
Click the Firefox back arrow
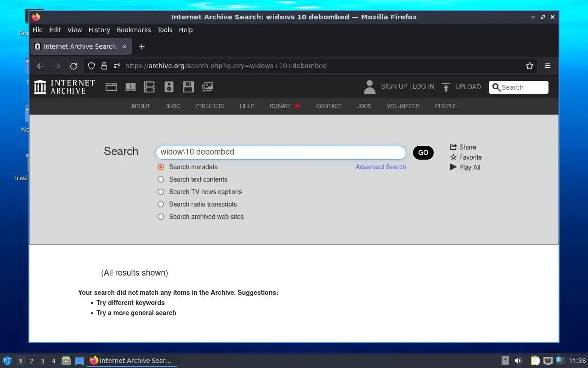[40, 66]
